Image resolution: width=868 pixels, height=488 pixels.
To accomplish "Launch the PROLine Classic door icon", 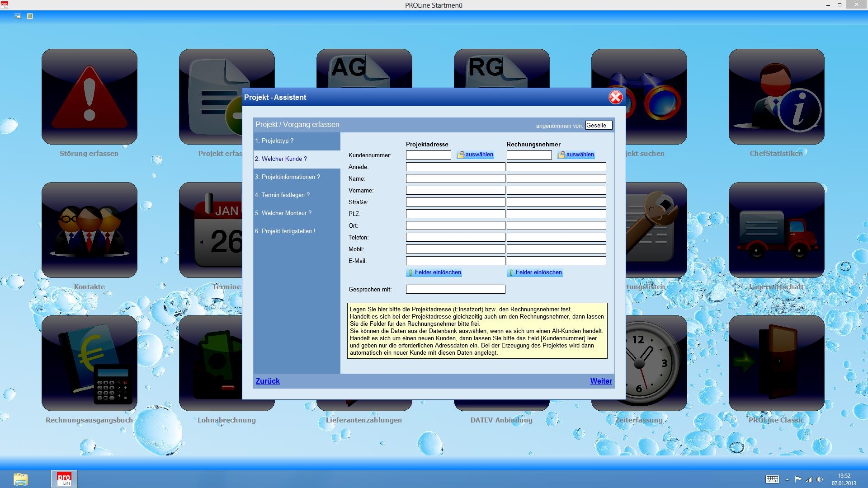I will (x=776, y=363).
